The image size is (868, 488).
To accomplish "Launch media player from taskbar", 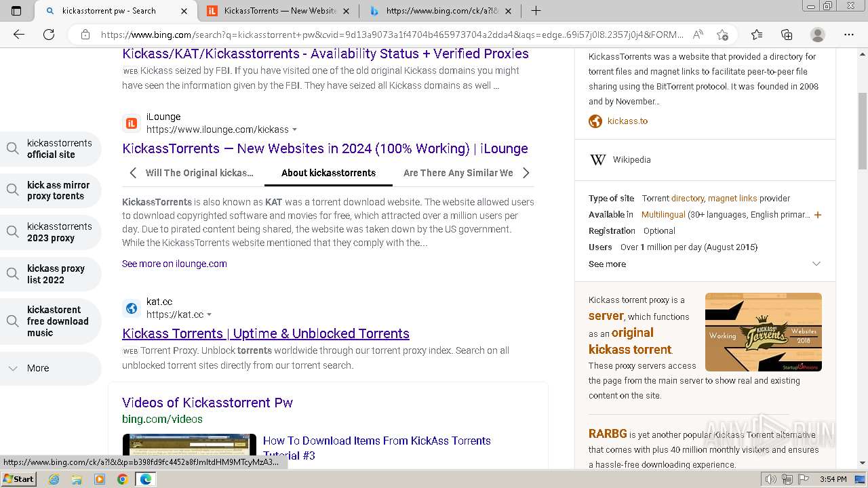I will click(100, 479).
